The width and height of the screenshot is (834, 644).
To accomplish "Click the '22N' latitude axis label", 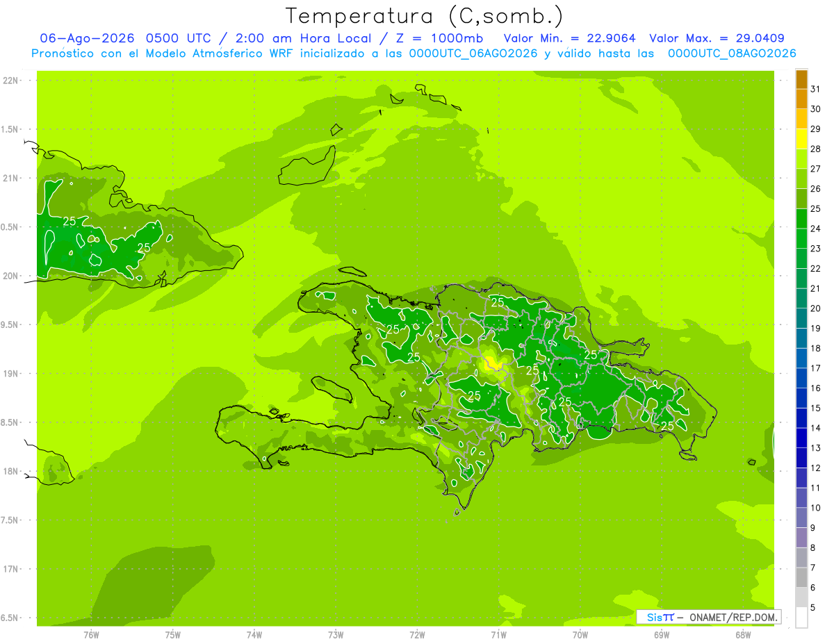I will 10,81.
